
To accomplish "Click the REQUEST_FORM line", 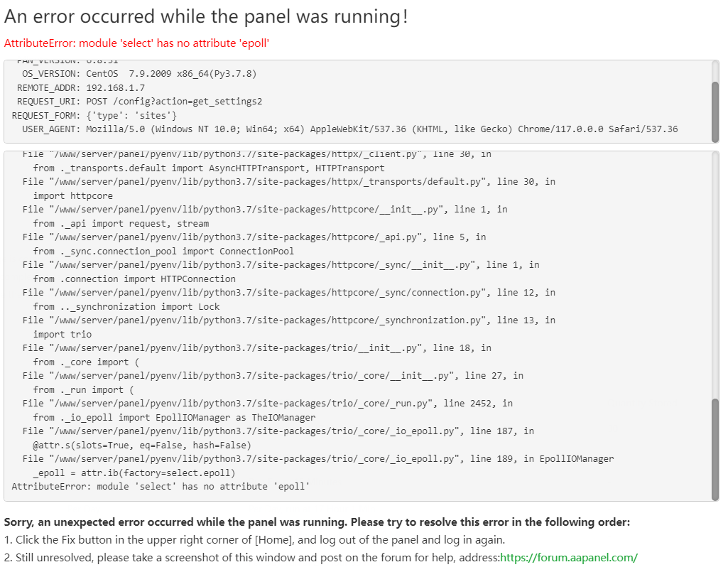I will [x=94, y=116].
